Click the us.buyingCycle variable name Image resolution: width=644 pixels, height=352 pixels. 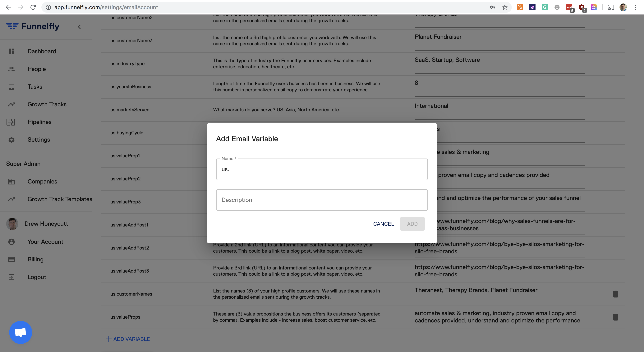point(127,133)
